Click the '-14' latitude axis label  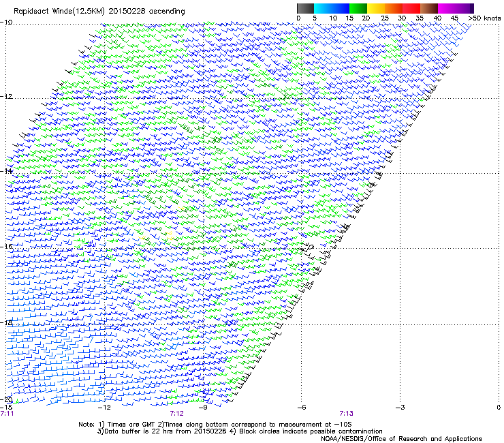[x=6, y=172]
